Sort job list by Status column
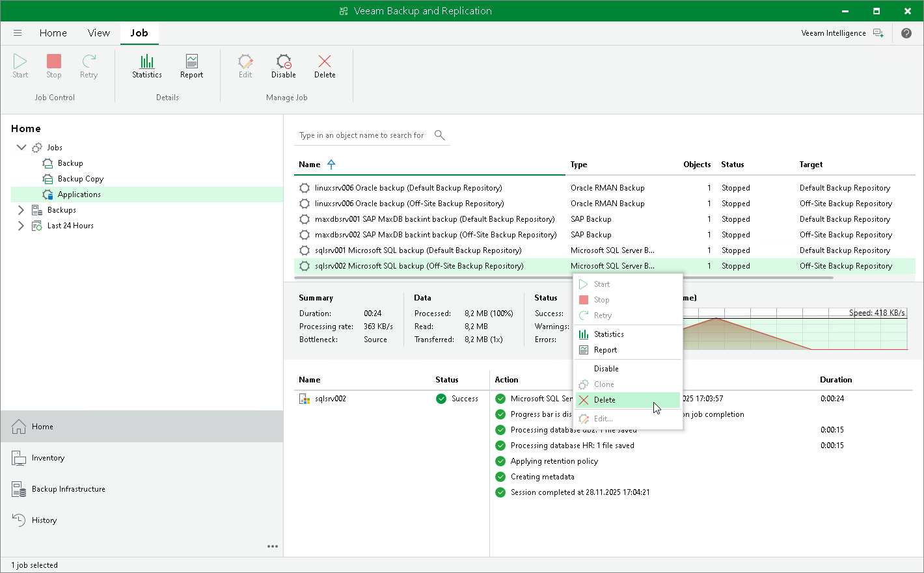Image resolution: width=924 pixels, height=573 pixels. pos(733,165)
